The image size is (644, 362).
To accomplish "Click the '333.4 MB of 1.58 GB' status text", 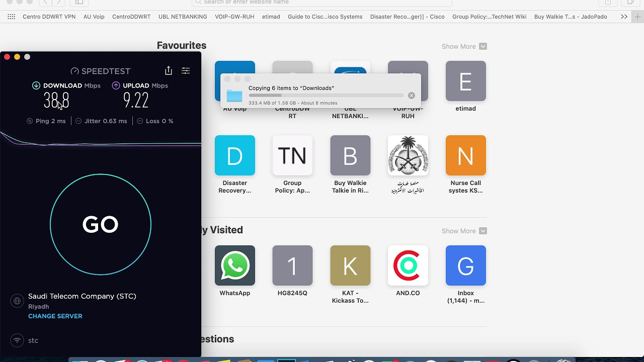I will [293, 103].
